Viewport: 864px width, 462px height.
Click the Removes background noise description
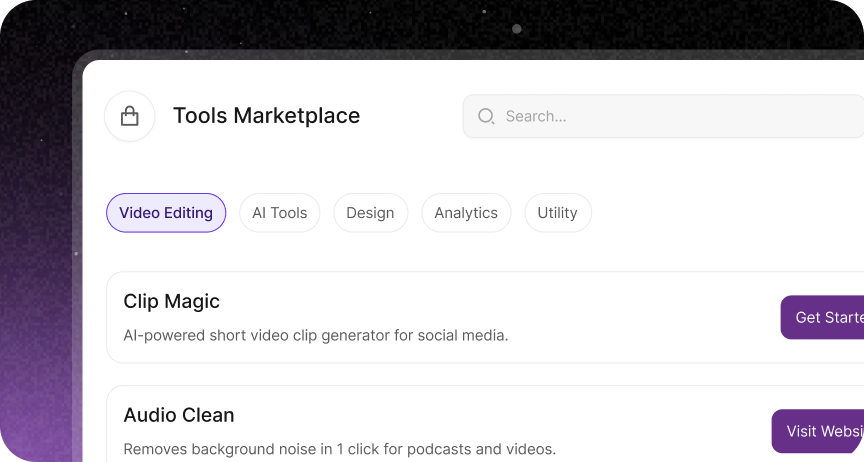339,449
